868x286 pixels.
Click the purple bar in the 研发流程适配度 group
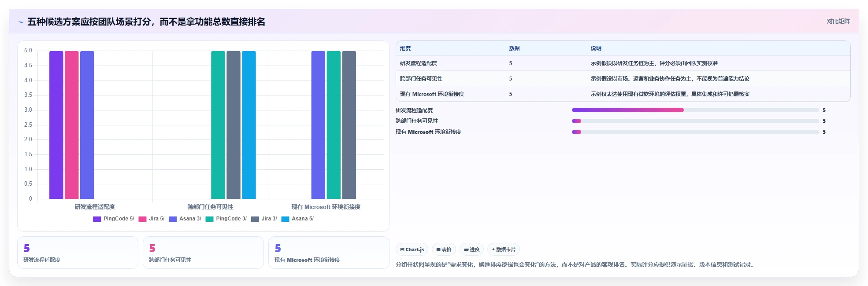(x=56, y=125)
